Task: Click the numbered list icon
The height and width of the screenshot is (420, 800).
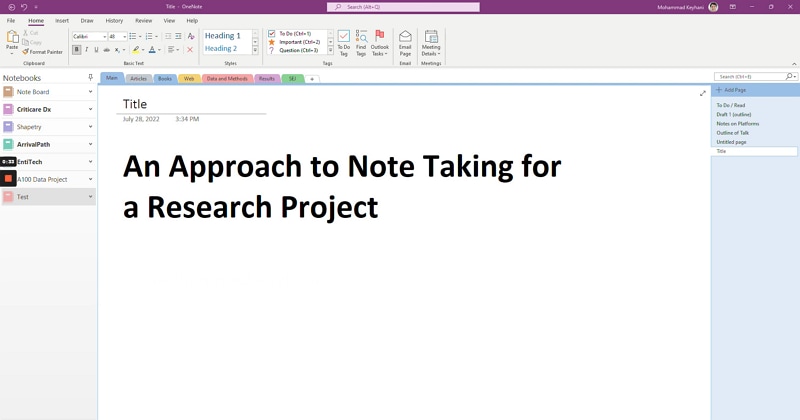Action: tap(149, 36)
